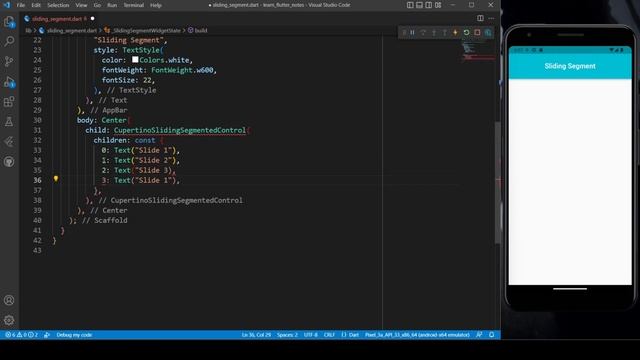640x360 pixels.
Task: Toggle the bottom panel layout button
Action: click(419, 5)
